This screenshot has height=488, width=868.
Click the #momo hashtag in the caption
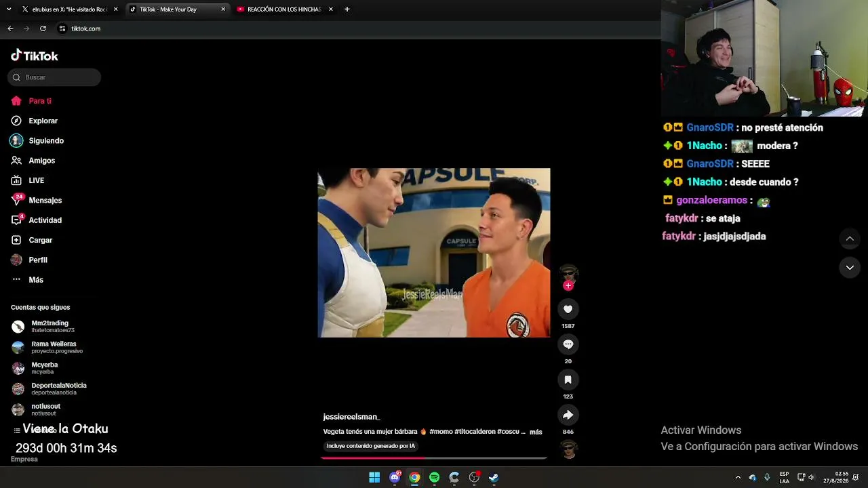441,432
